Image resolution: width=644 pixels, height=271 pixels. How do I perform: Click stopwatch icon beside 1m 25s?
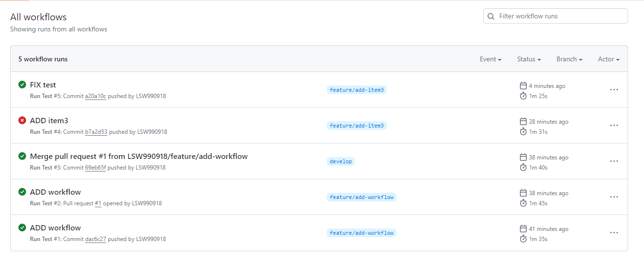[x=523, y=96]
